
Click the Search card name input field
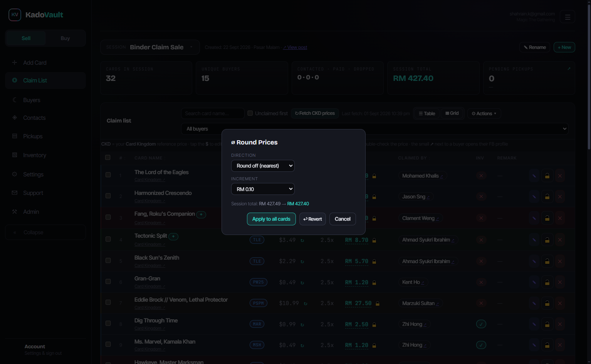[x=213, y=113]
